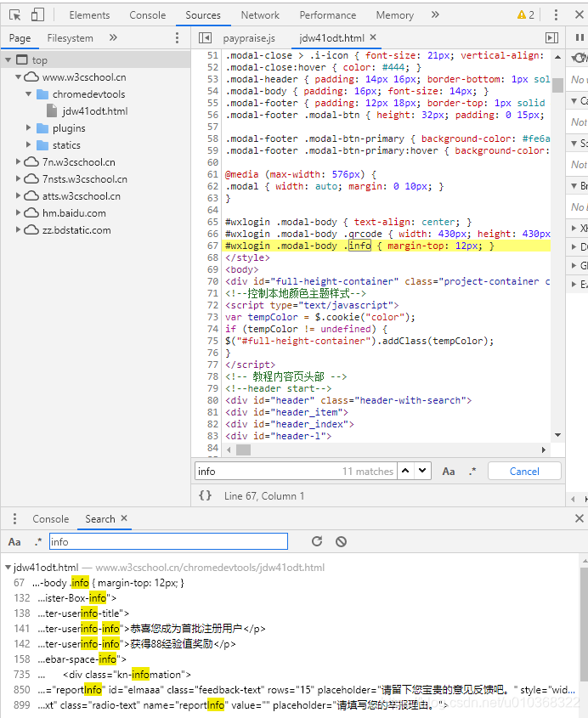Close the jdw41odt.html editor tab

click(x=373, y=37)
